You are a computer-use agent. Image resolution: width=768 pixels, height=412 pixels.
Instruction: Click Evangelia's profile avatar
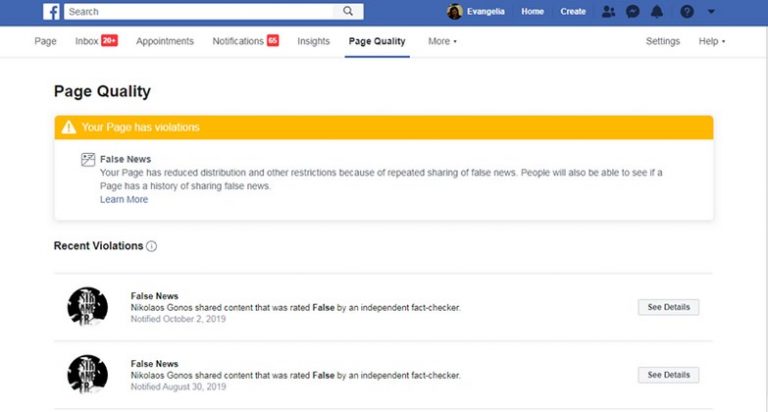[455, 12]
